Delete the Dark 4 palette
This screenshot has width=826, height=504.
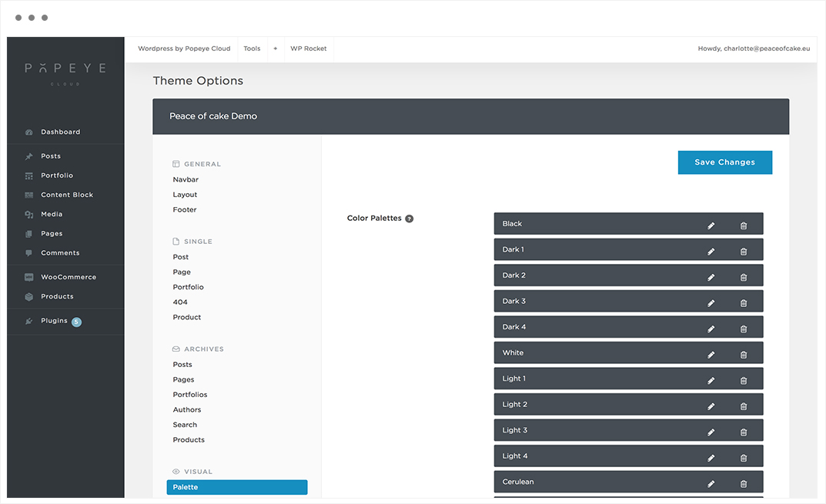click(x=744, y=329)
